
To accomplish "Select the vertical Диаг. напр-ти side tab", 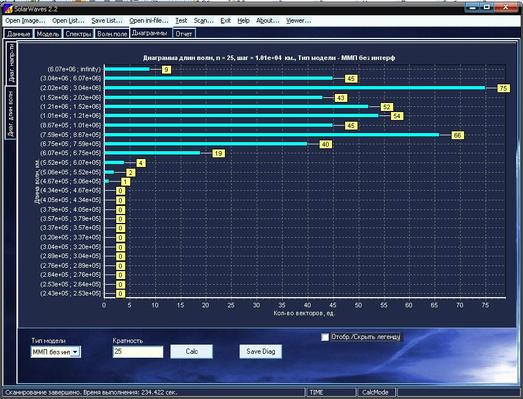I will click(11, 63).
